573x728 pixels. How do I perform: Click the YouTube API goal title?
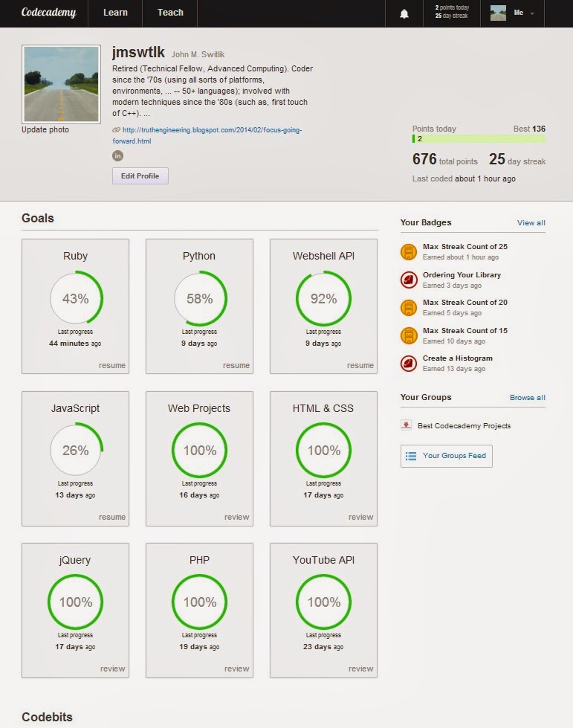click(x=323, y=560)
